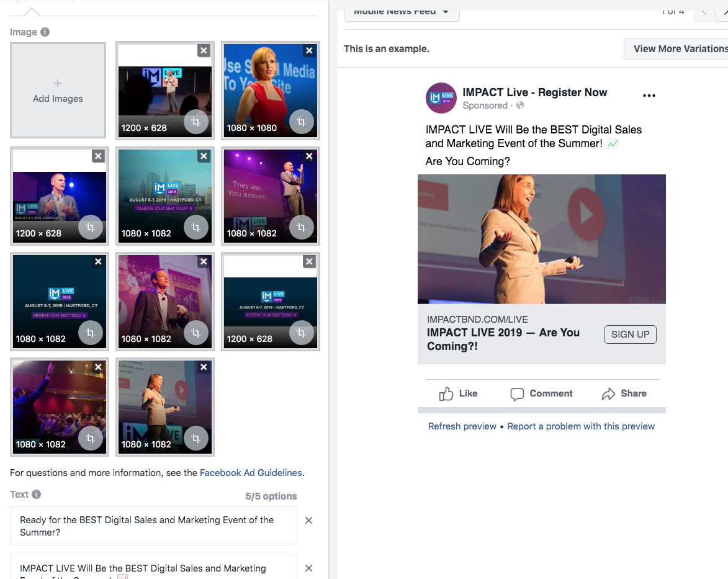Crop the suited man on purple stage image
The height and width of the screenshot is (579, 728).
pyautogui.click(x=196, y=333)
